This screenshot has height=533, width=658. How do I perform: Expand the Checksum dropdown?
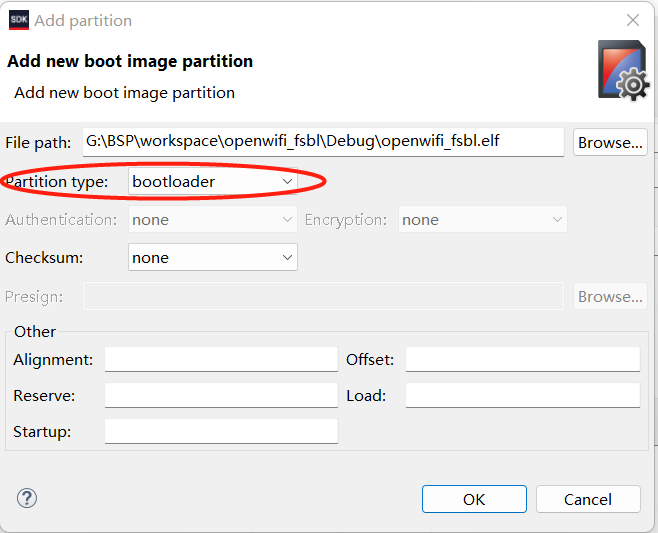pos(213,257)
